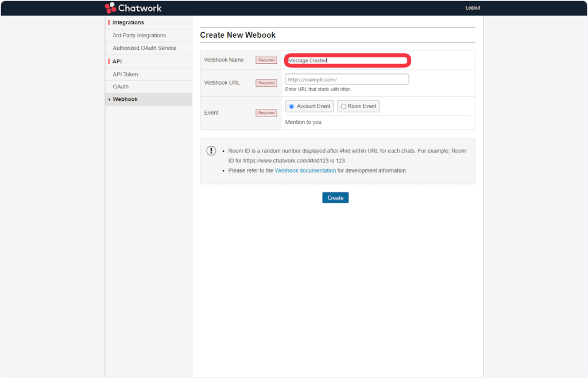Navigate to the OAuth sidebar item

click(x=121, y=87)
